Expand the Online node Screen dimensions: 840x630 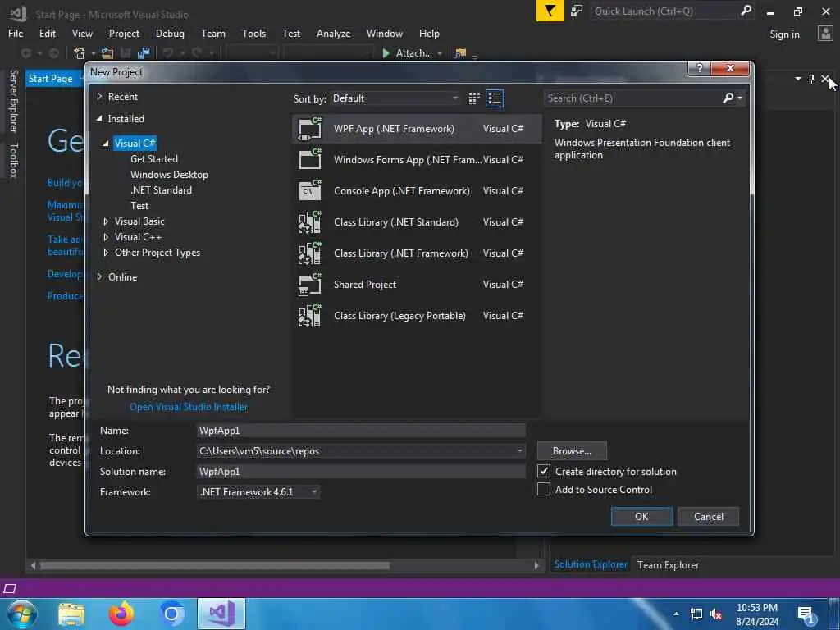99,277
